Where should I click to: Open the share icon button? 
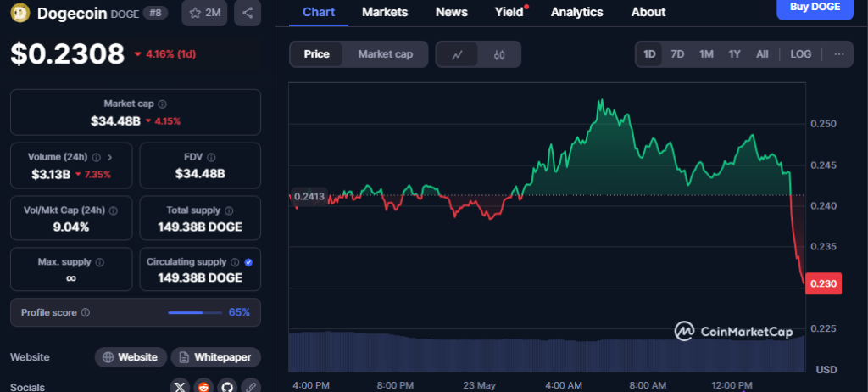pos(248,13)
